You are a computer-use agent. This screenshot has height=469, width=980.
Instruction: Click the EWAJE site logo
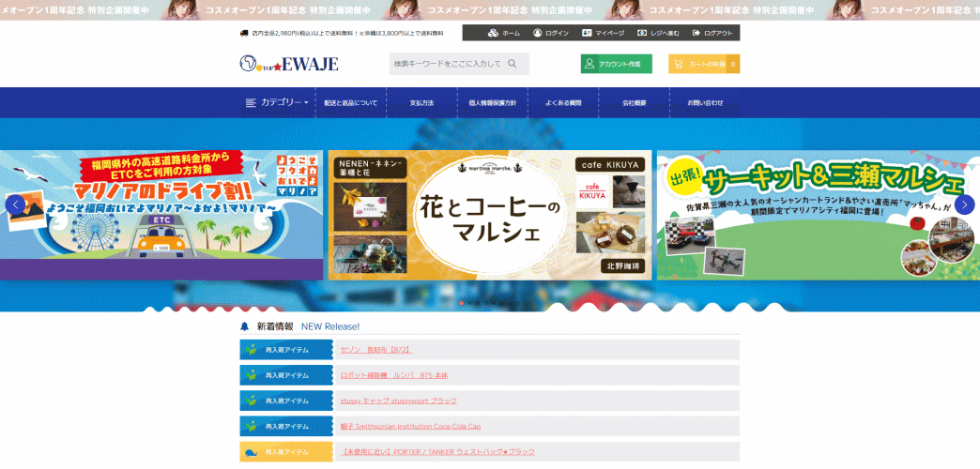[289, 64]
